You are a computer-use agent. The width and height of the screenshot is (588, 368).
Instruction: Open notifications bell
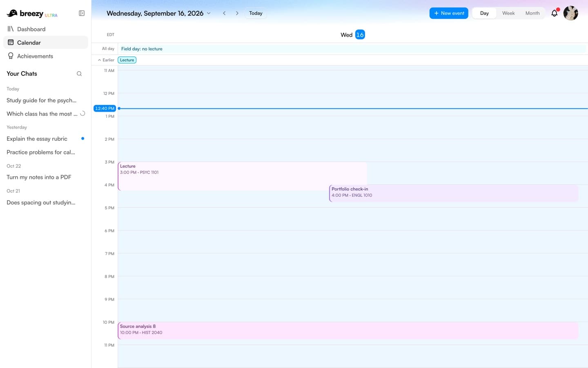[555, 13]
